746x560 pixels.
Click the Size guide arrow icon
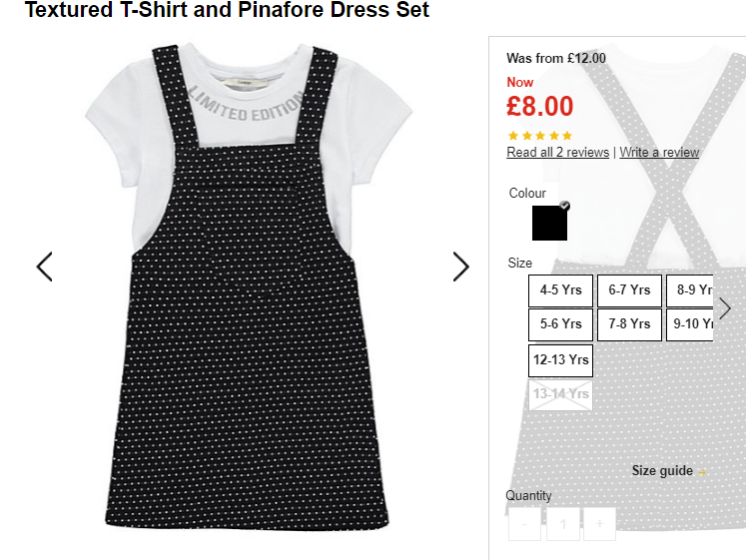[702, 472]
